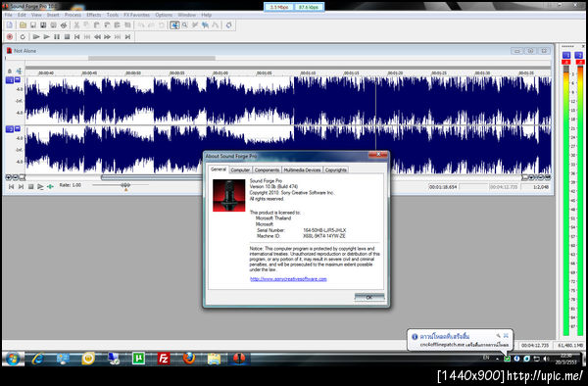
Task: Go to start in the transport toolbar
Action: pyautogui.click(x=76, y=36)
